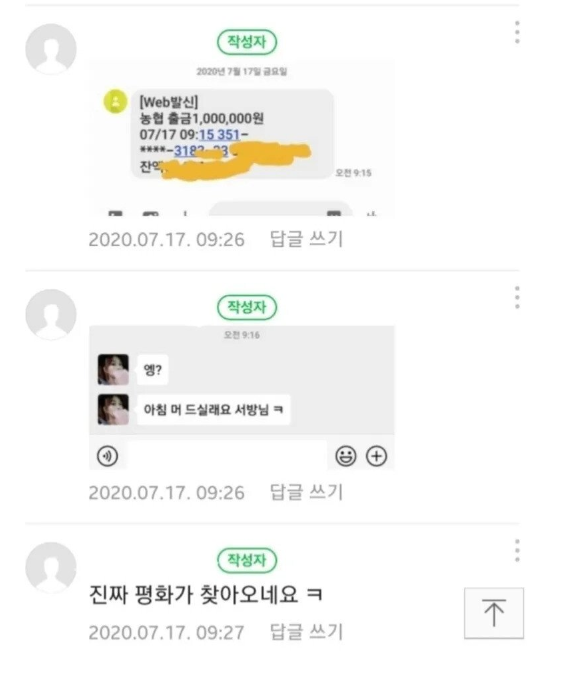Image resolution: width=567 pixels, height=689 pixels.
Task: Tap the plus attachment icon in chat
Action: (x=377, y=456)
